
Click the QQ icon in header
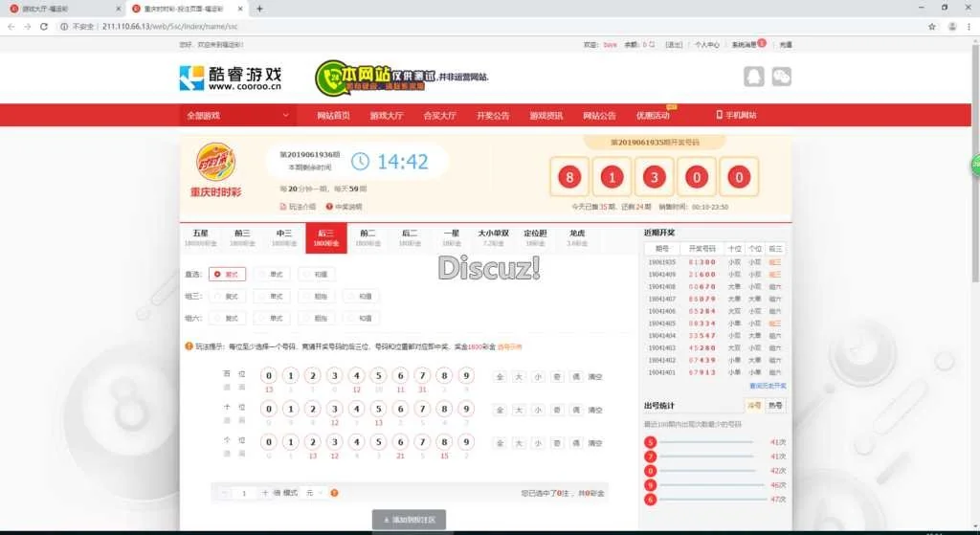coord(755,78)
